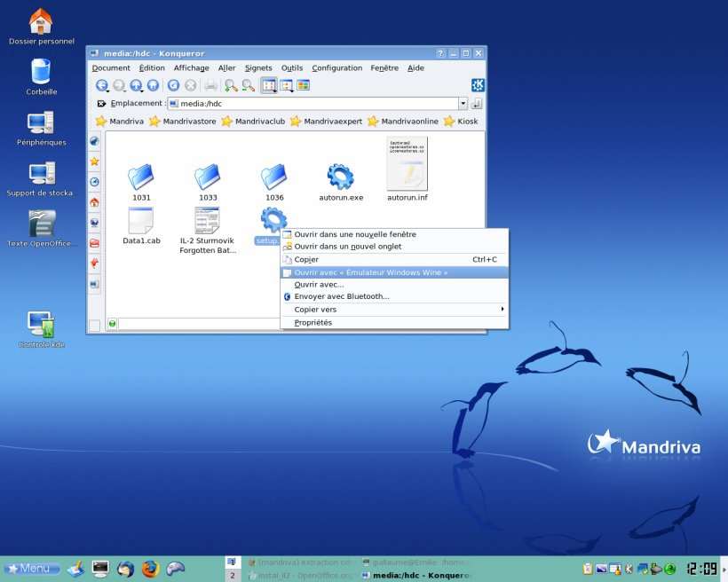Open the multicolor view mode icon in the toolbar

tap(303, 85)
